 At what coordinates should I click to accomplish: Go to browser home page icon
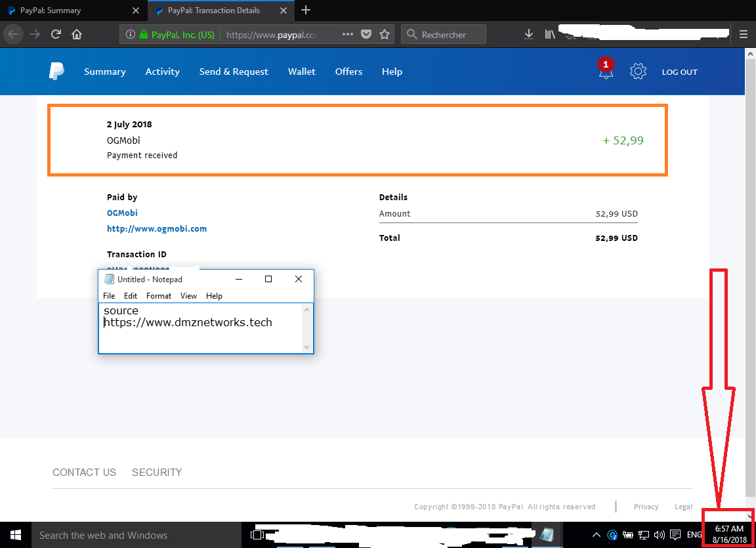pyautogui.click(x=77, y=34)
